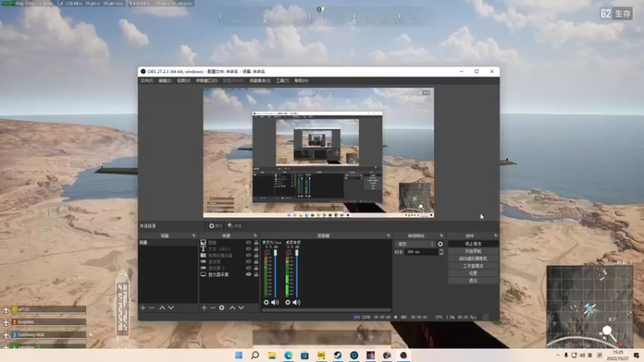Open 编辑(E) menu

(165, 81)
